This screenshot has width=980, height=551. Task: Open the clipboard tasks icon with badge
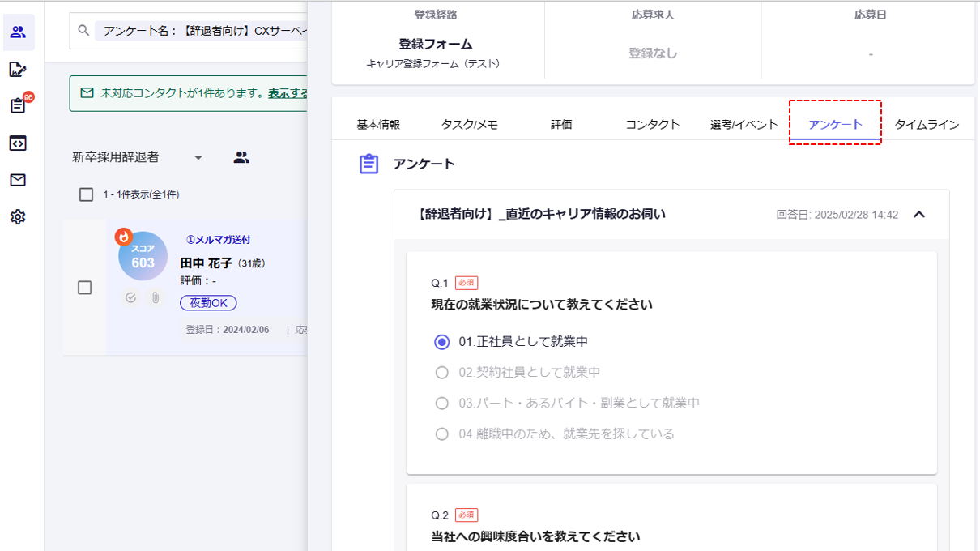(18, 106)
